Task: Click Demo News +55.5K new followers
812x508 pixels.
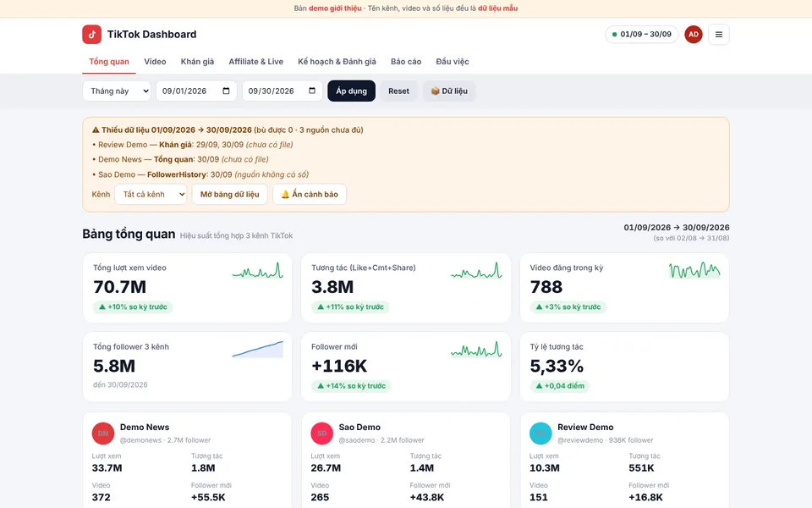Action: [208, 497]
